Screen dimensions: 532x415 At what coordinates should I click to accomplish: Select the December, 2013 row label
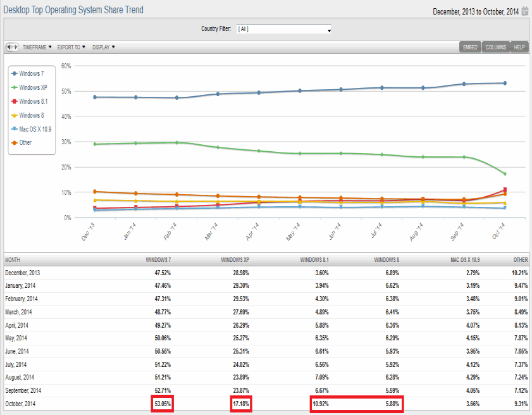coord(22,273)
